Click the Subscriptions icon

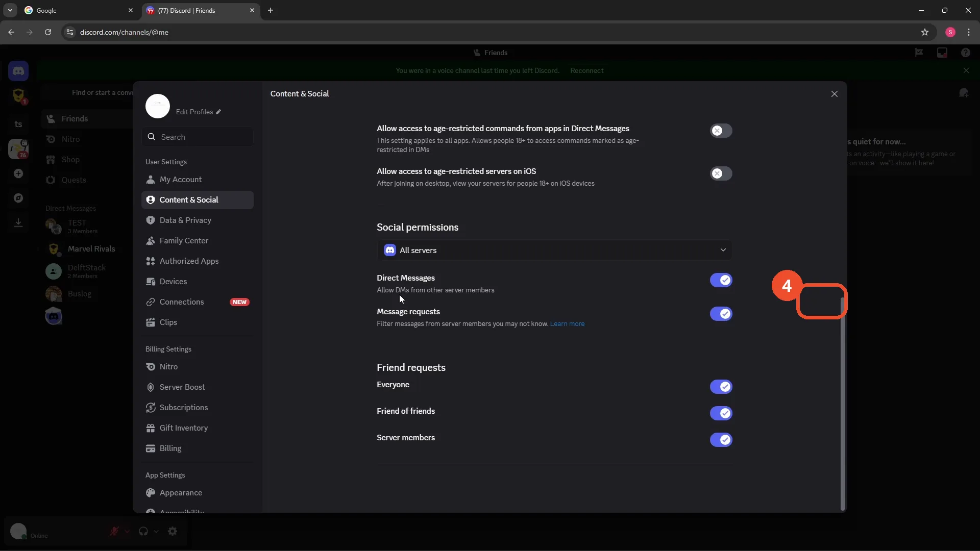151,408
